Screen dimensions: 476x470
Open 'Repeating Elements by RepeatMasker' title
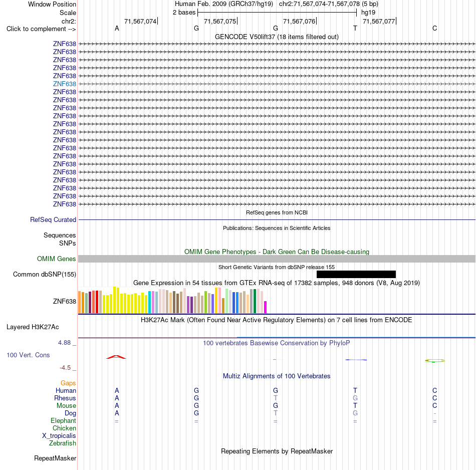click(x=277, y=451)
